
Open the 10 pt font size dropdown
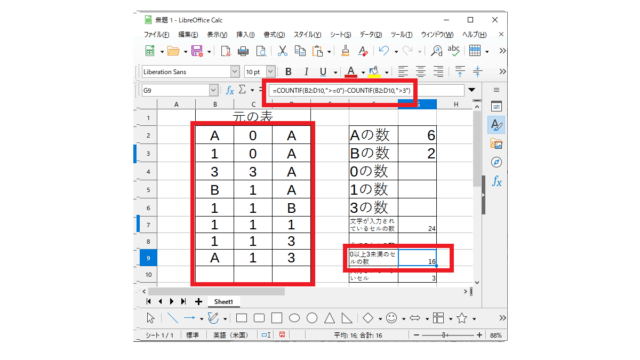tap(271, 72)
